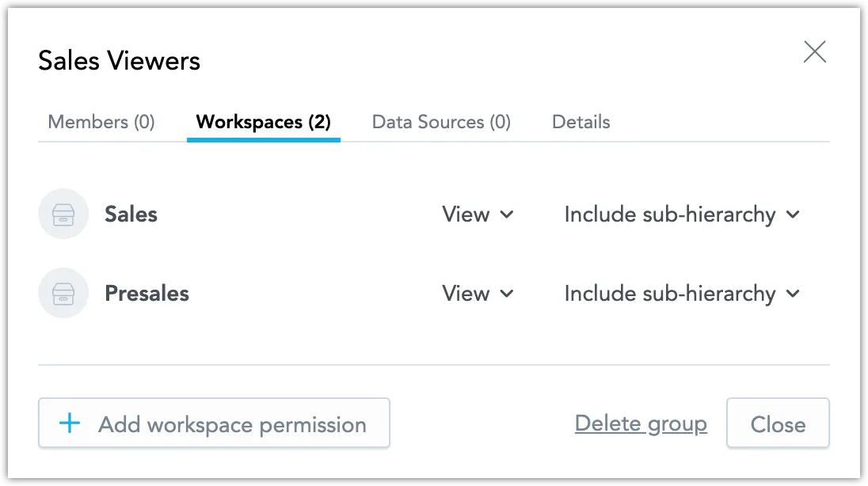Click the Sales workspace icon
868x486 pixels.
coord(63,214)
